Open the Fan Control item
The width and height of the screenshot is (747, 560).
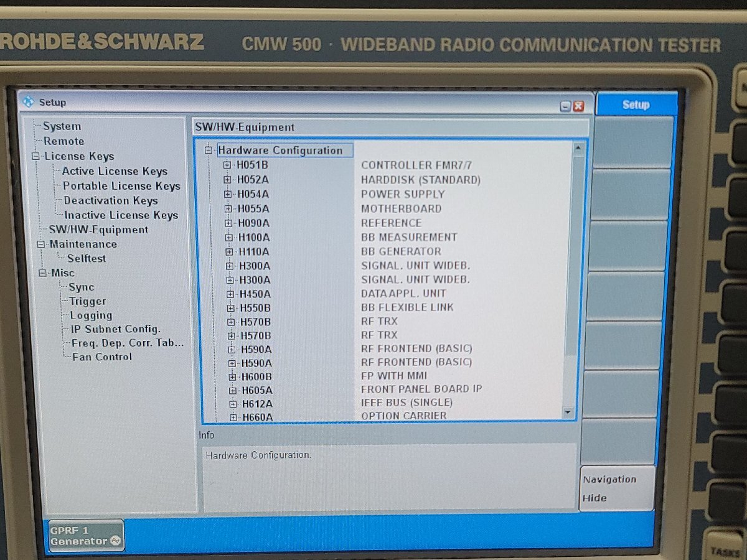(x=102, y=357)
